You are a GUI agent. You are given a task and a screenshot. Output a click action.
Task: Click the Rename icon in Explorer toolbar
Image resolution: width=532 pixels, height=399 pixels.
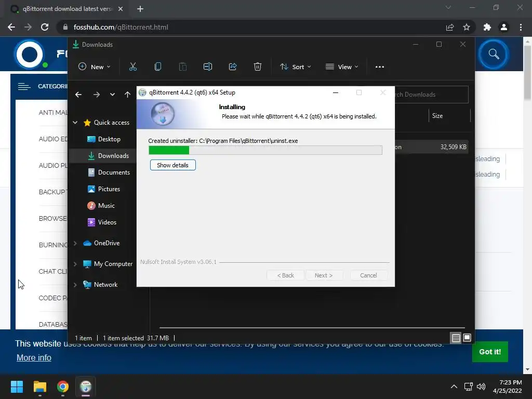208,67
